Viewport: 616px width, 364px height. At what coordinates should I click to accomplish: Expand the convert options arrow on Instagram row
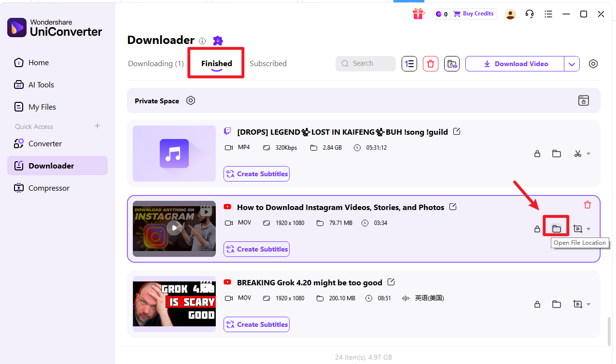588,229
